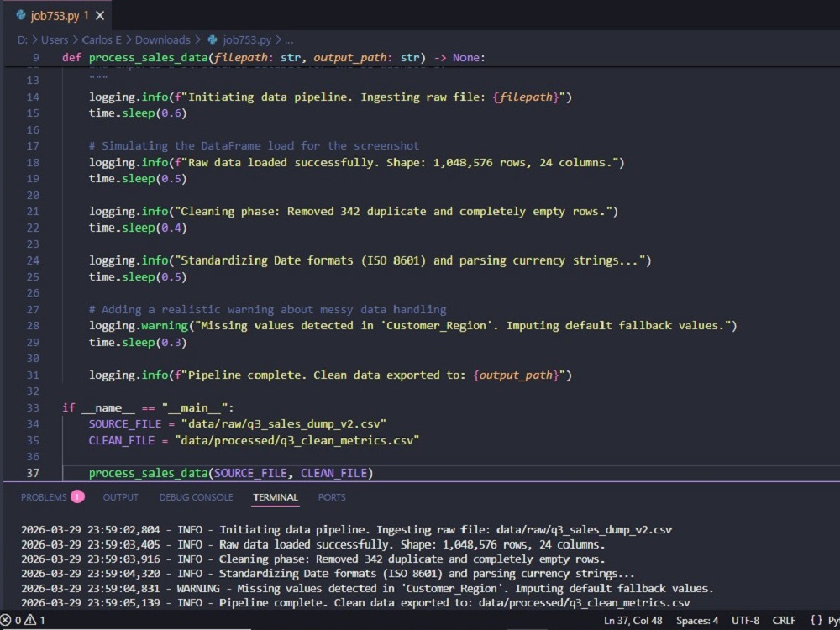Close the job753.py editor tab
840x630 pixels.
(x=100, y=16)
